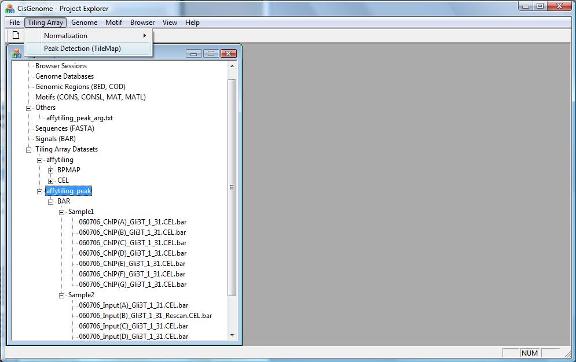Minimize the Project Explorer child window
Viewport: 576px width, 362px height.
pos(194,54)
